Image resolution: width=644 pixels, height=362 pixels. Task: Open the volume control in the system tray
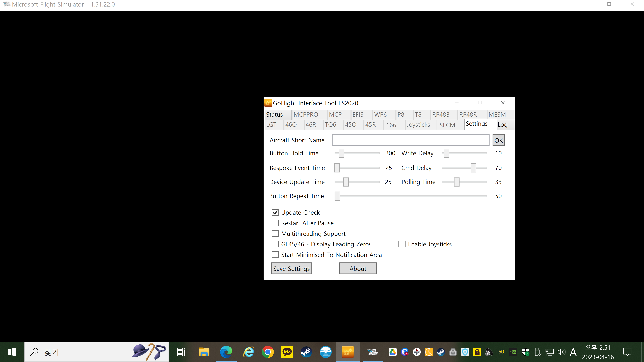pyautogui.click(x=561, y=352)
